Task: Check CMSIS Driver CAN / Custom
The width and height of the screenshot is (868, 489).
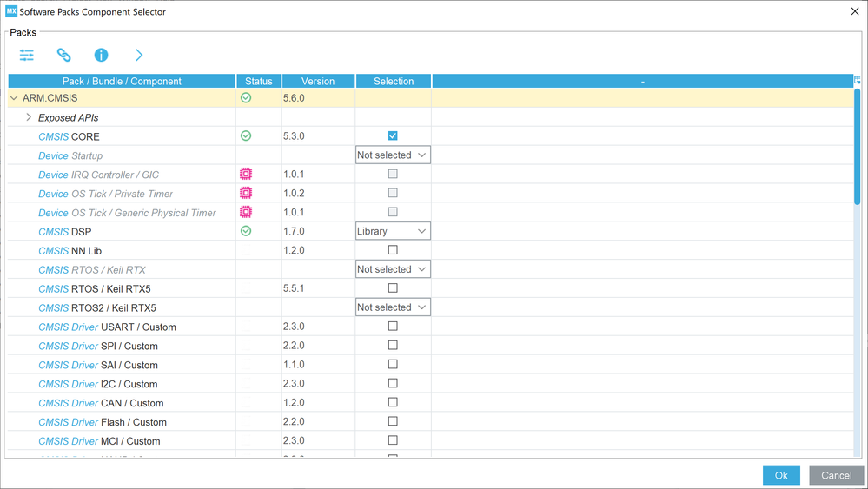Action: coord(393,402)
